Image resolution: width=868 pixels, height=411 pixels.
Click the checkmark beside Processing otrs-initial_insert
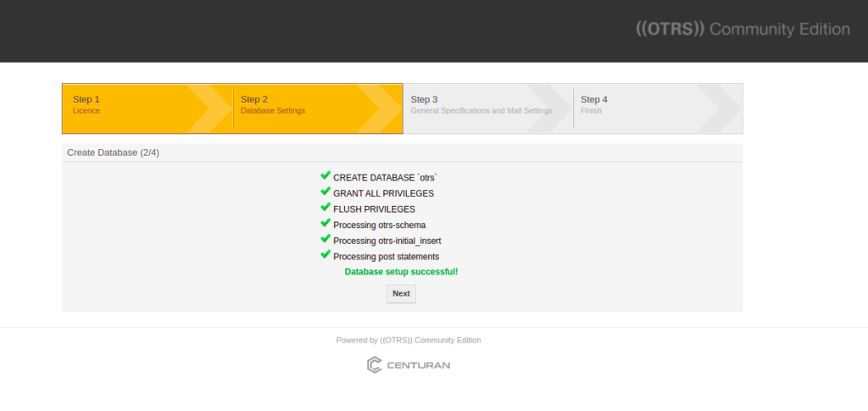pos(325,239)
